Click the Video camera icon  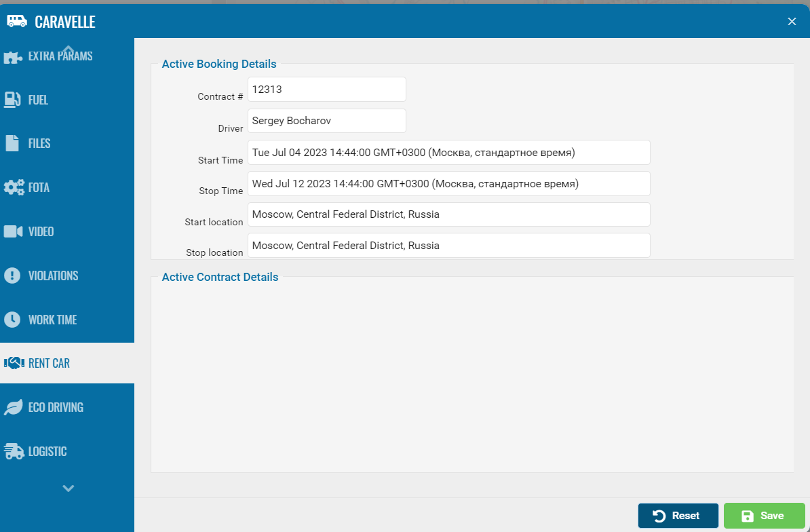click(13, 231)
